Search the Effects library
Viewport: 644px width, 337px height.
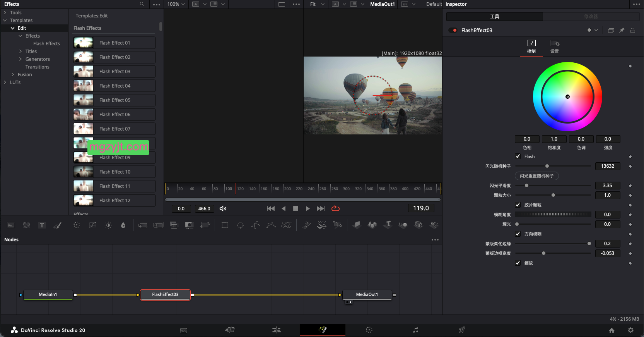(x=142, y=4)
